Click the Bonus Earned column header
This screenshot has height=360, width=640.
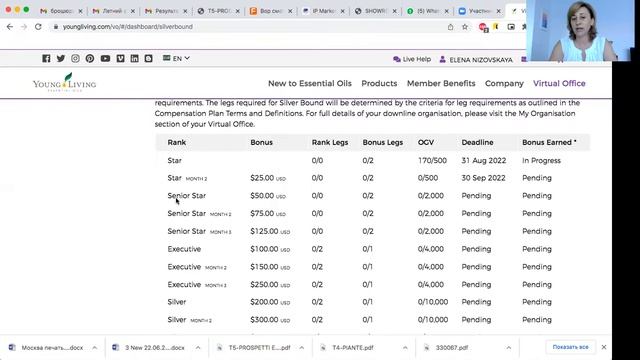pos(549,142)
